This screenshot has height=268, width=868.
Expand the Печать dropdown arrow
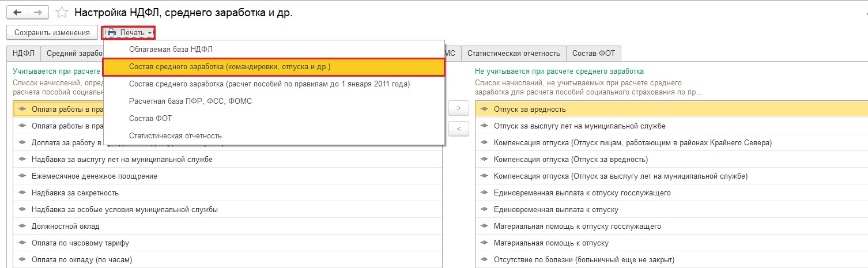point(150,33)
